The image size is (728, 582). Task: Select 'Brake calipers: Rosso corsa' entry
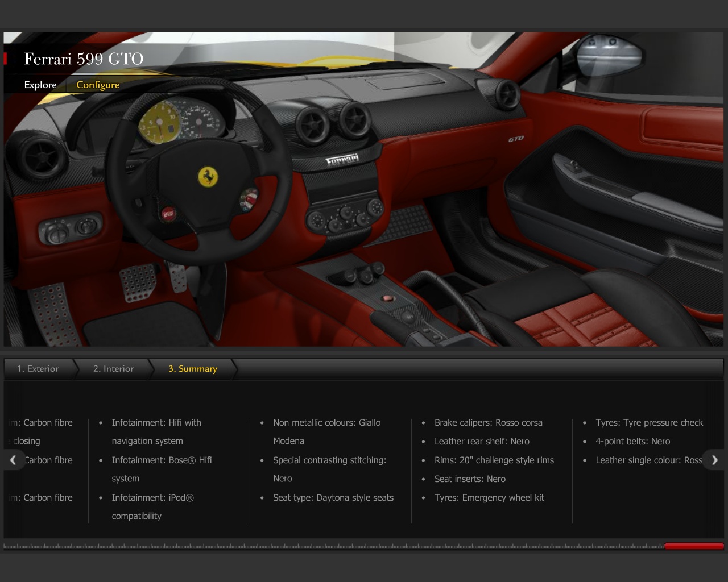pyautogui.click(x=488, y=423)
